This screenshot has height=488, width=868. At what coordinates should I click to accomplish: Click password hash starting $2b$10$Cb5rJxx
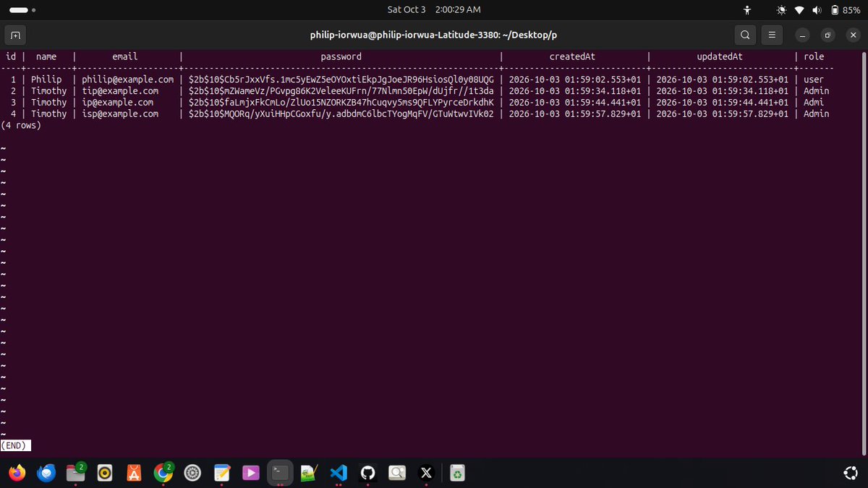pos(341,80)
